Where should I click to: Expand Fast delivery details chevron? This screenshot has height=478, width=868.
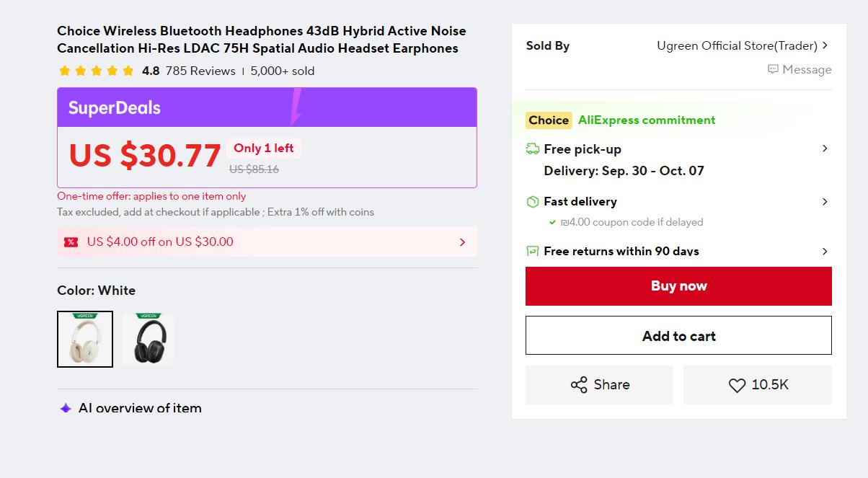(825, 202)
